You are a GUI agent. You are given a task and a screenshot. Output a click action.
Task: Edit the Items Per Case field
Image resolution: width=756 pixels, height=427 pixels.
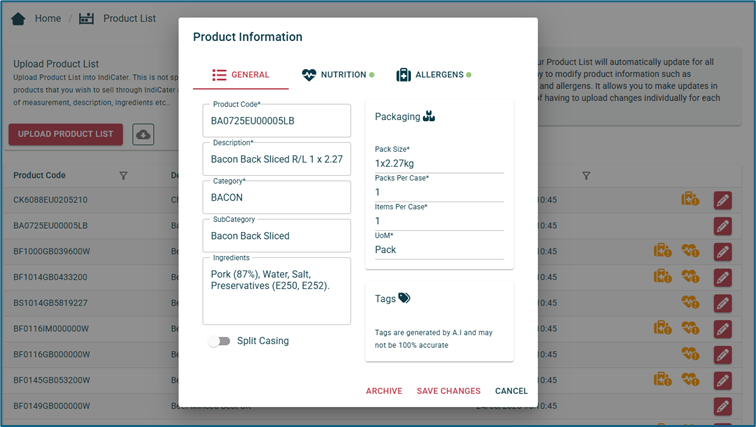click(x=439, y=221)
